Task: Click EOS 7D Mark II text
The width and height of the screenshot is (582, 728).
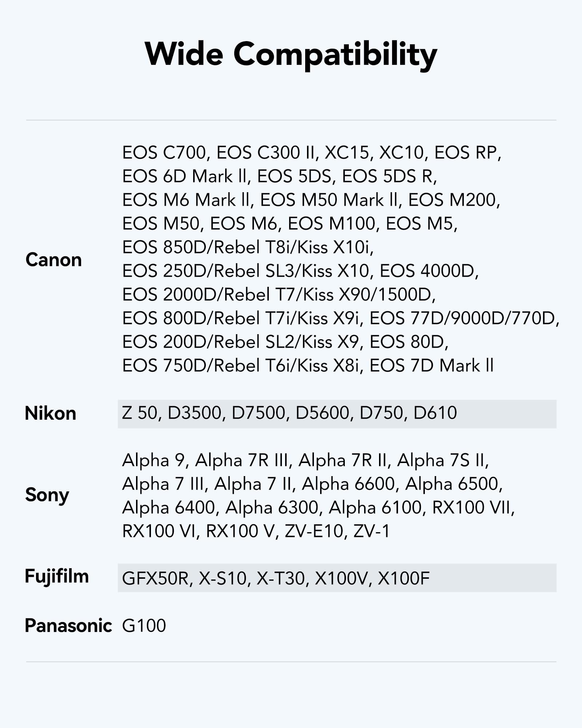Action: (x=431, y=365)
